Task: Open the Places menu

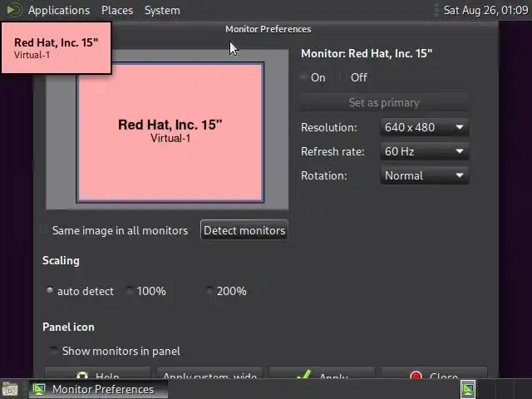Action: 117,10
